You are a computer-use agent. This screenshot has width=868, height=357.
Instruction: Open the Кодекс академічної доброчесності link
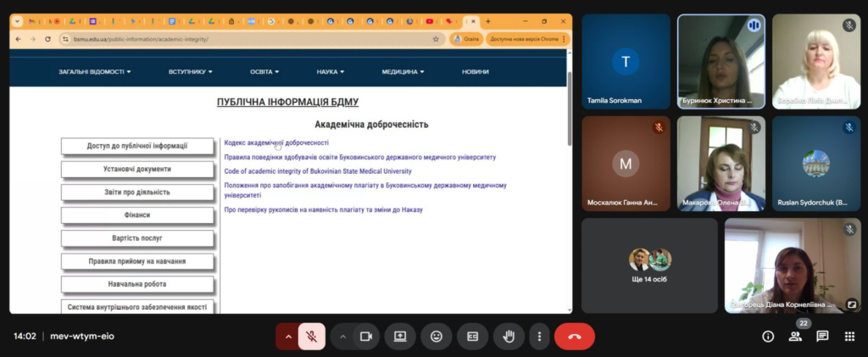275,142
